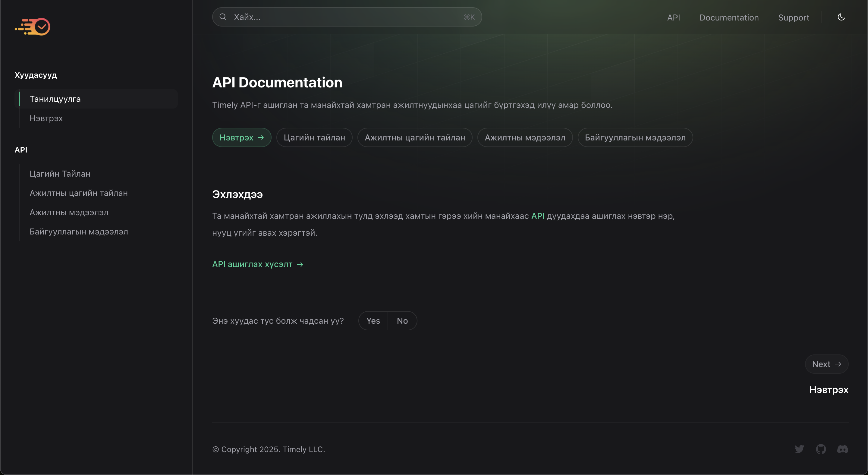Open the Discord footer icon

tap(842, 449)
